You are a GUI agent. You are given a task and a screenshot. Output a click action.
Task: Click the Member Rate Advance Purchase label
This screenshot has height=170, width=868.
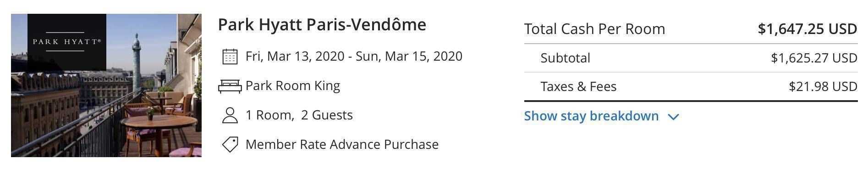342,144
